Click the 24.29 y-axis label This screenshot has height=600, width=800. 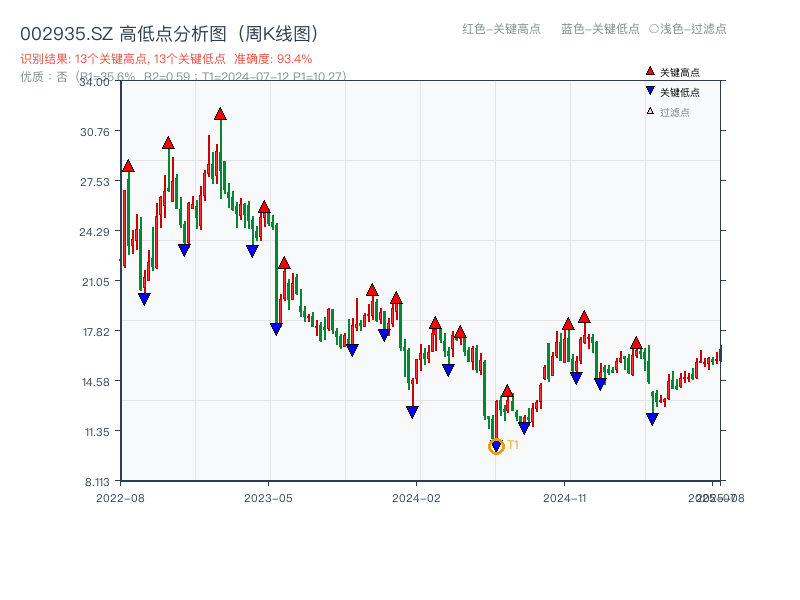94,232
